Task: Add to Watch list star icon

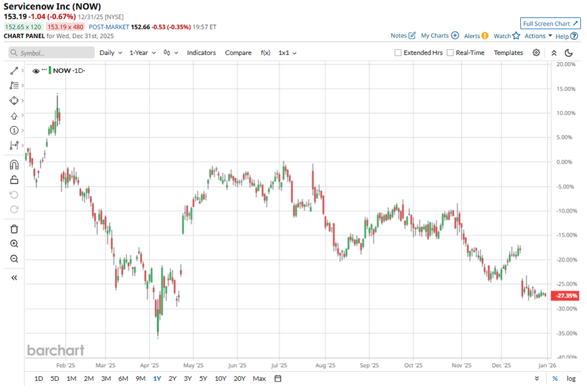Action: point(516,36)
